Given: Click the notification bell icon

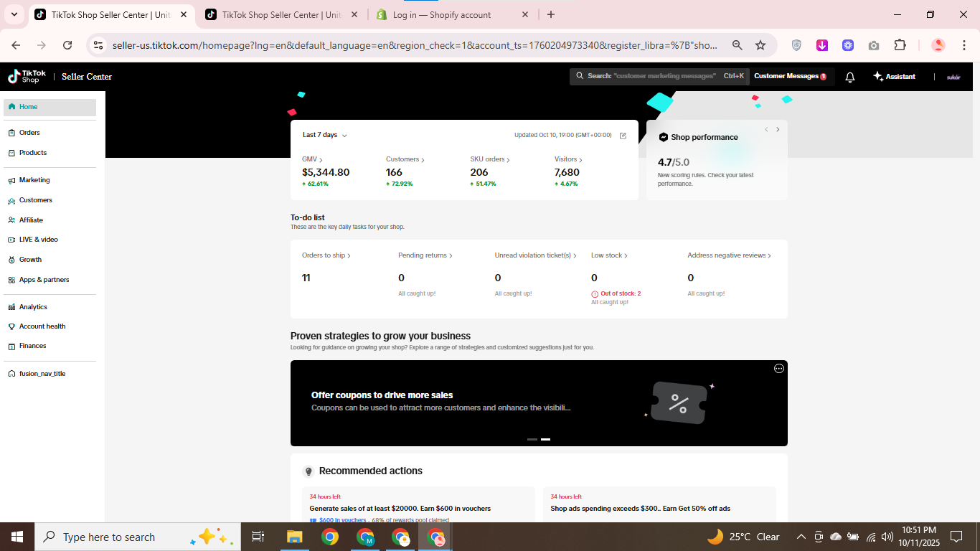Looking at the screenshot, I should pyautogui.click(x=849, y=77).
